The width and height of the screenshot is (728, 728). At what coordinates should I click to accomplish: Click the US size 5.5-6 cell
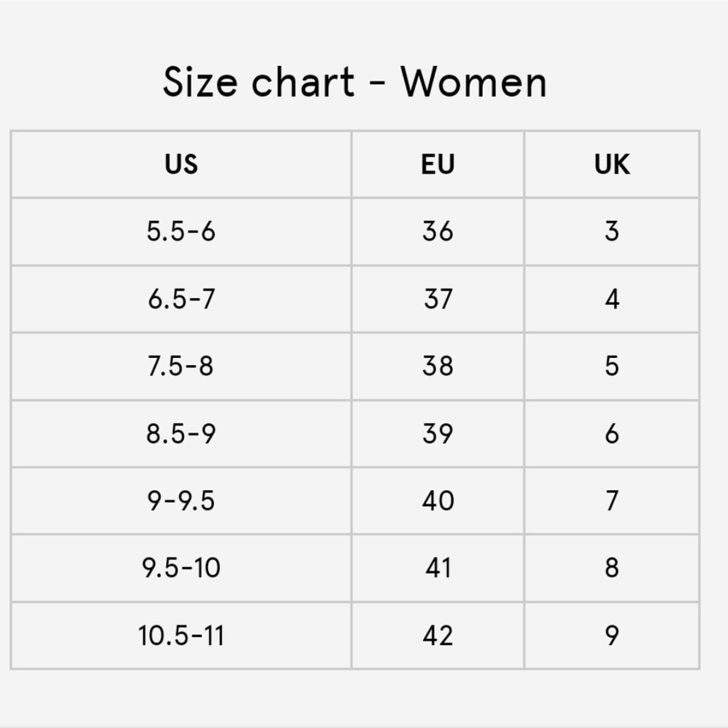tap(181, 231)
